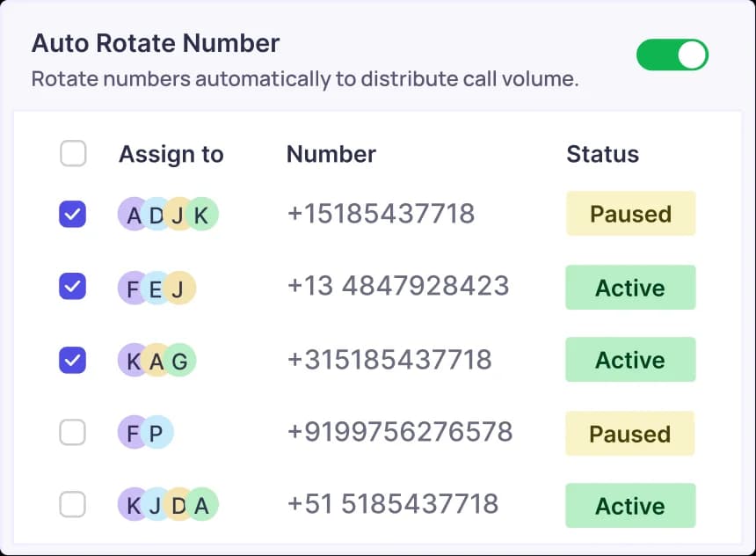Check the select-all checkbox in the header
The height and width of the screenshot is (556, 756).
point(73,153)
